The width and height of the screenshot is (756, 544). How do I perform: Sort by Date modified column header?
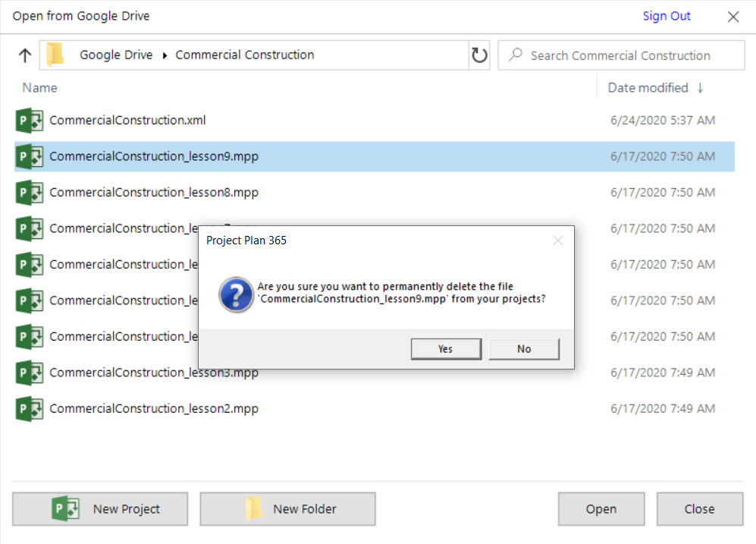(x=648, y=88)
